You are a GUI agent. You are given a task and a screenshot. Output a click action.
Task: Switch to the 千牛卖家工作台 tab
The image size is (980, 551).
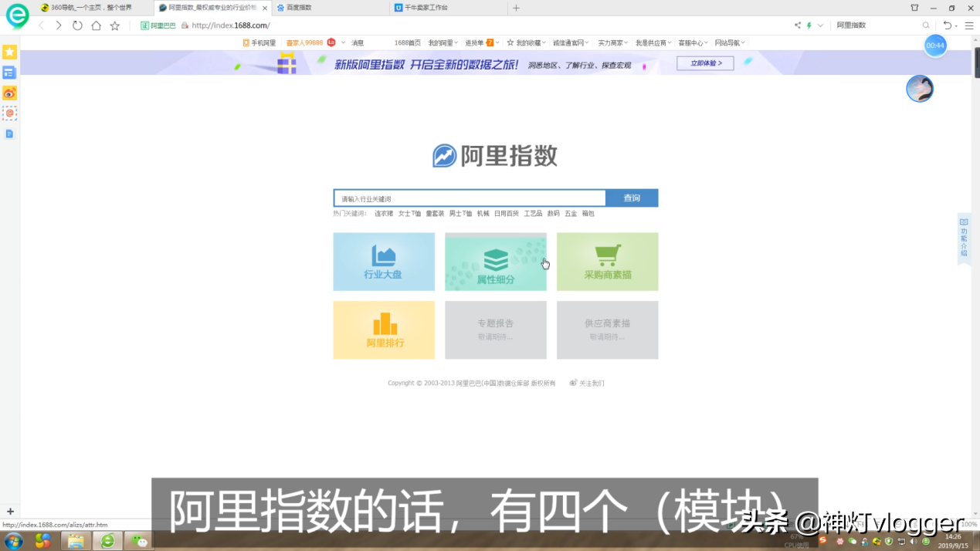(426, 8)
